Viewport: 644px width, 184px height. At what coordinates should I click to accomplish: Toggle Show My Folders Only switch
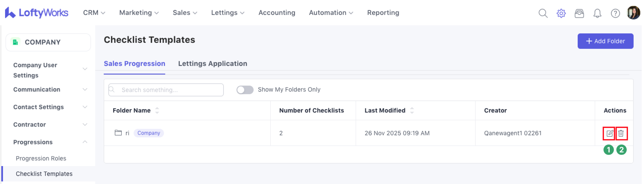245,90
